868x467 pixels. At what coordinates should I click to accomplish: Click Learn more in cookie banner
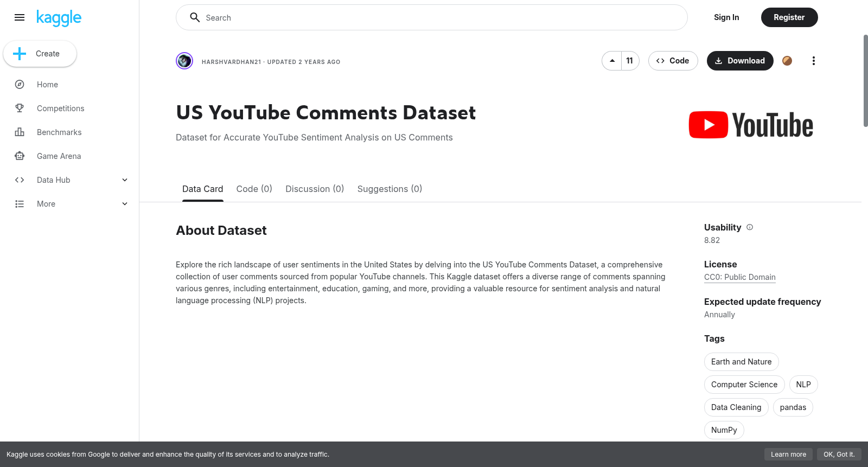tap(788, 455)
